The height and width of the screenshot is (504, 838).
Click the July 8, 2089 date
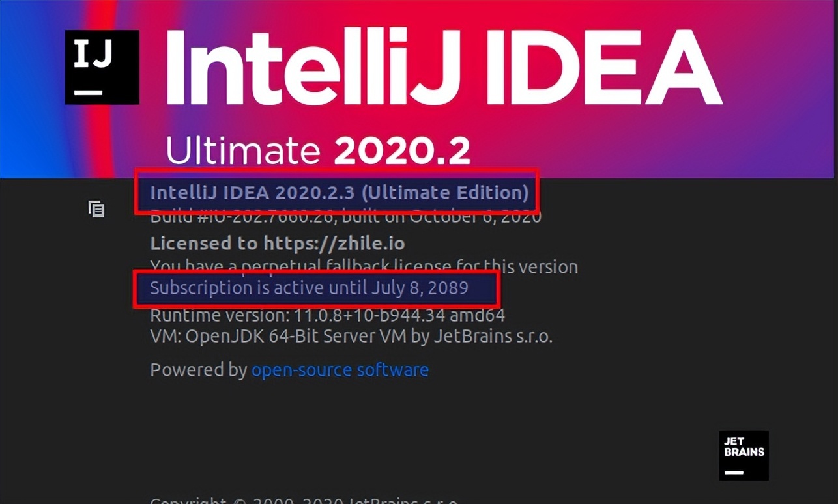tap(420, 288)
